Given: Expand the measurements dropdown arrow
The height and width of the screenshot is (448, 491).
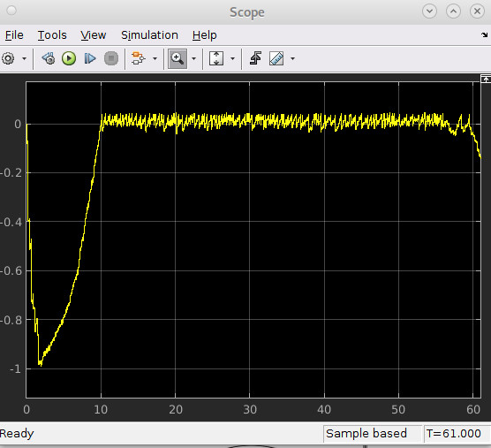Looking at the screenshot, I should pos(292,58).
